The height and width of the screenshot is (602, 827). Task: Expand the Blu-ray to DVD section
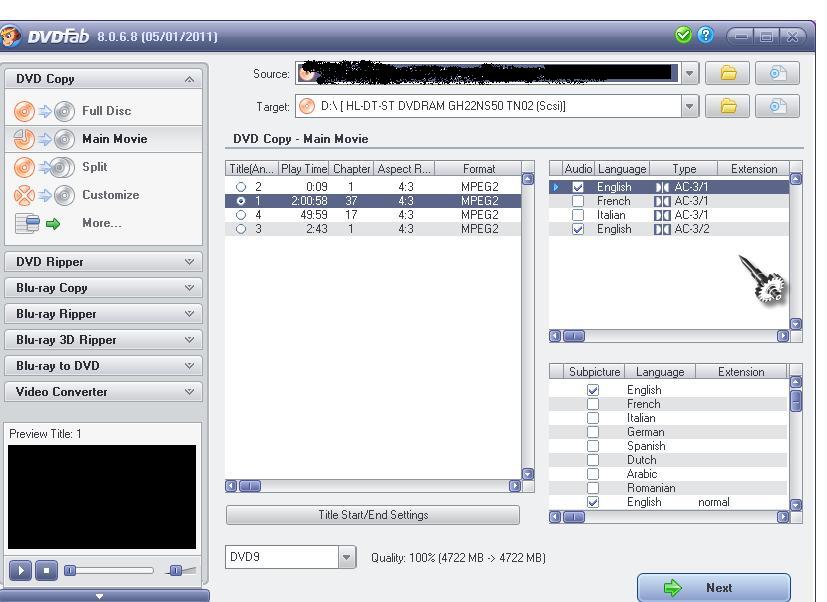(x=189, y=366)
